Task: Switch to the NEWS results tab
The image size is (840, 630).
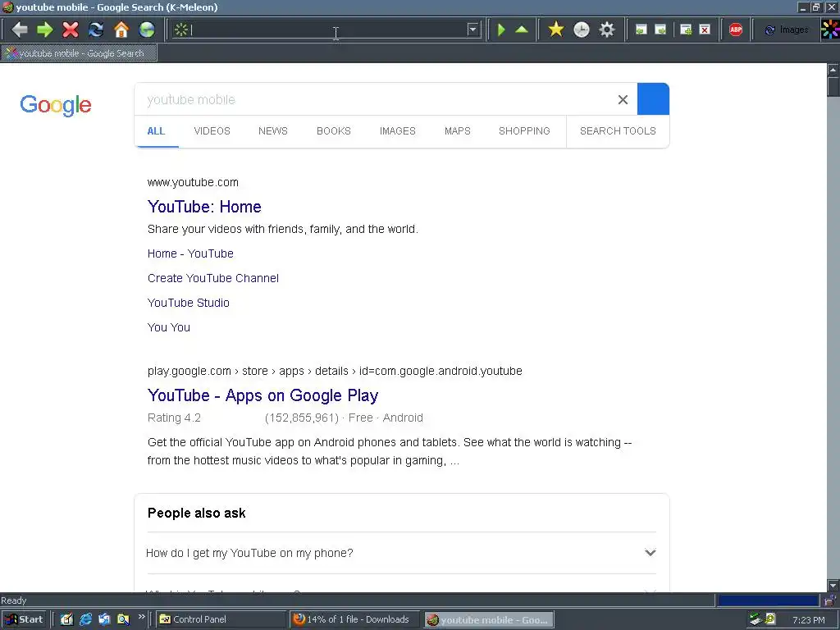Action: coord(272,131)
